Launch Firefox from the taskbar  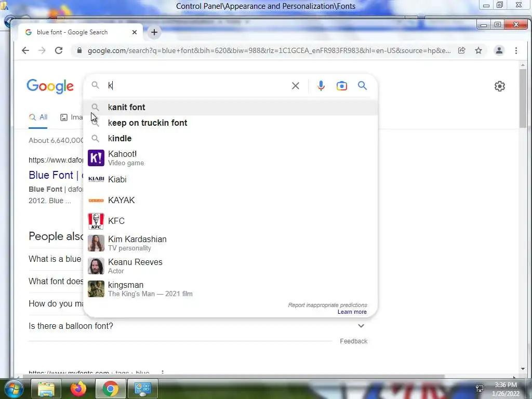[x=78, y=389]
